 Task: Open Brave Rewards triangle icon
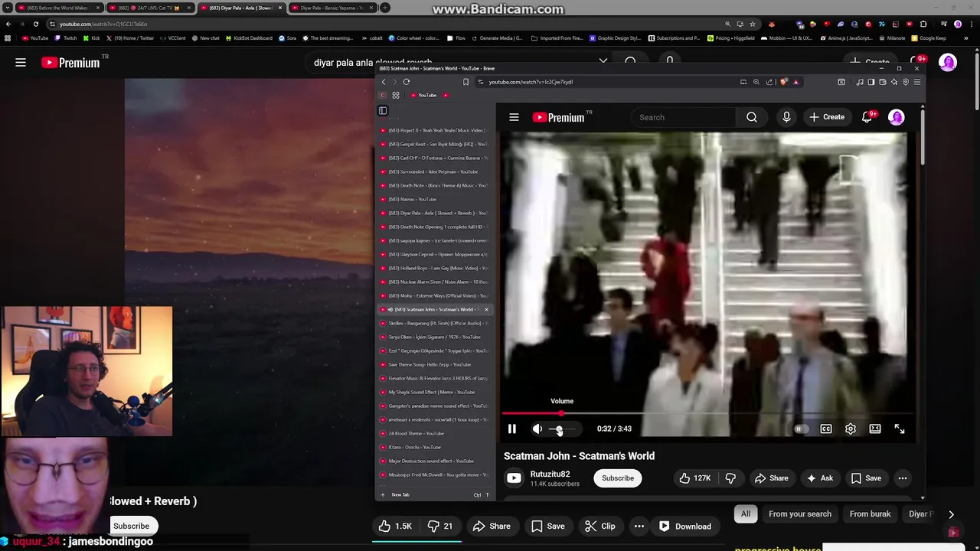pyautogui.click(x=795, y=82)
